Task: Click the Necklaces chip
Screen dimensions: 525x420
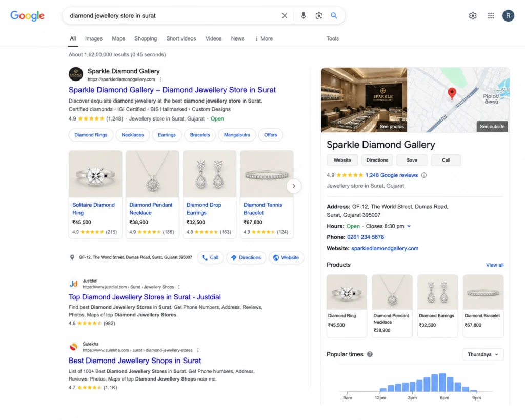Action: pos(133,135)
